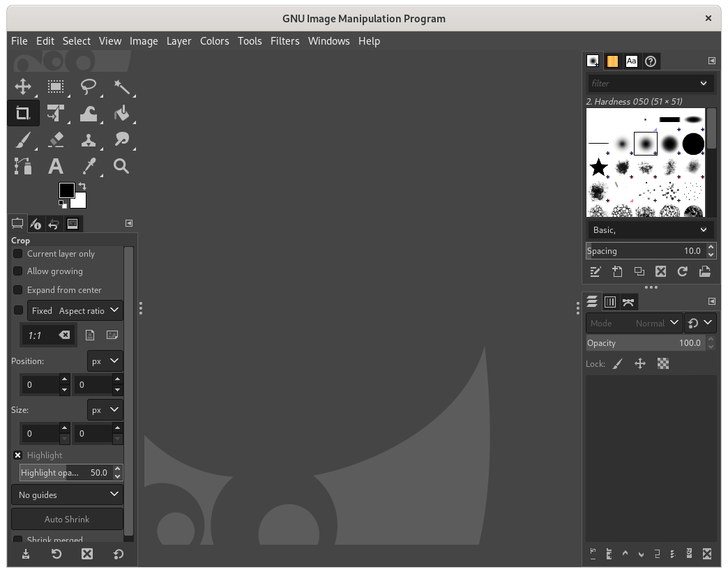Select the Paintbrush tool
Image resolution: width=728 pixels, height=574 pixels.
pos(23,139)
